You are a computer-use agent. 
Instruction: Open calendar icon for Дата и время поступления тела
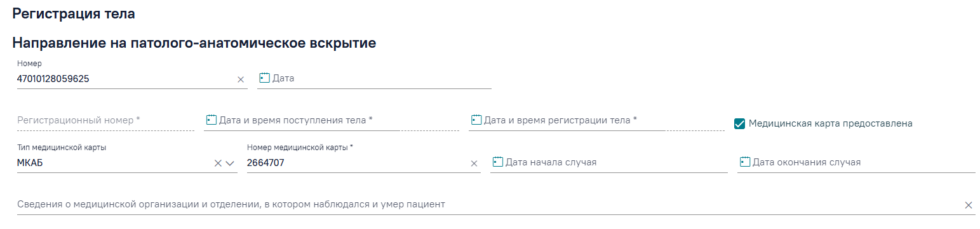(x=211, y=120)
